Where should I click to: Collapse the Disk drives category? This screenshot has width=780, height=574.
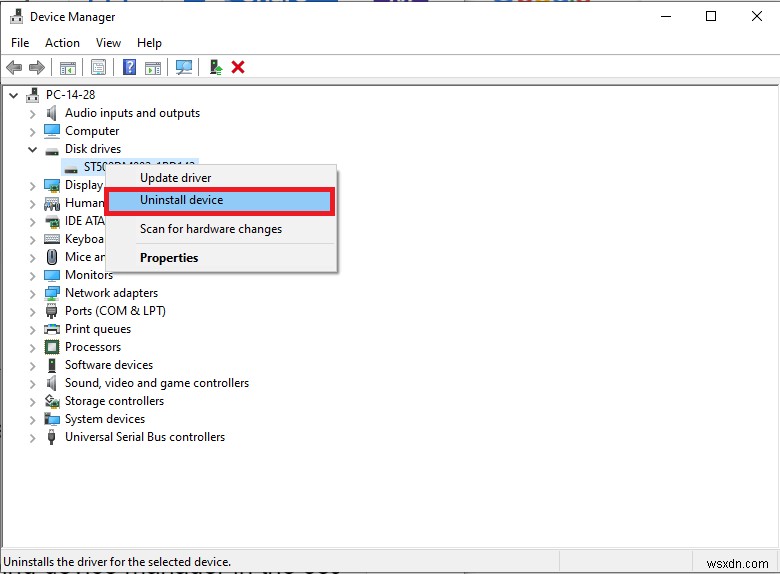point(32,149)
